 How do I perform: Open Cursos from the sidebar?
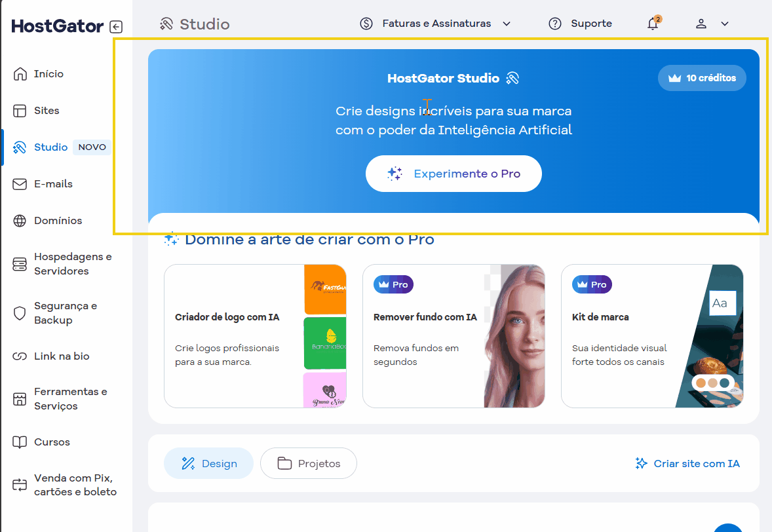[x=52, y=442]
